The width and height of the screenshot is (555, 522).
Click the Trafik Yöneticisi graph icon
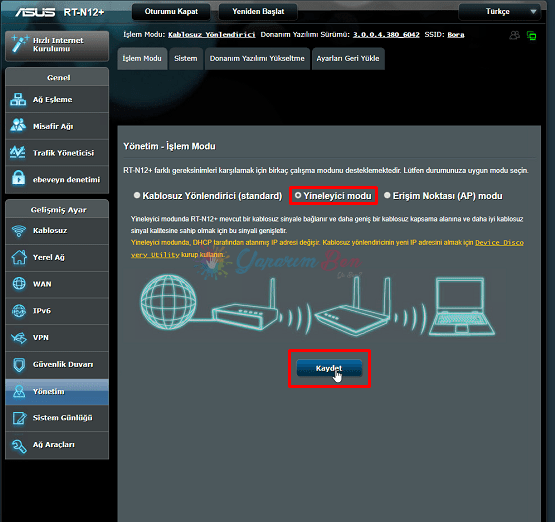(18, 153)
